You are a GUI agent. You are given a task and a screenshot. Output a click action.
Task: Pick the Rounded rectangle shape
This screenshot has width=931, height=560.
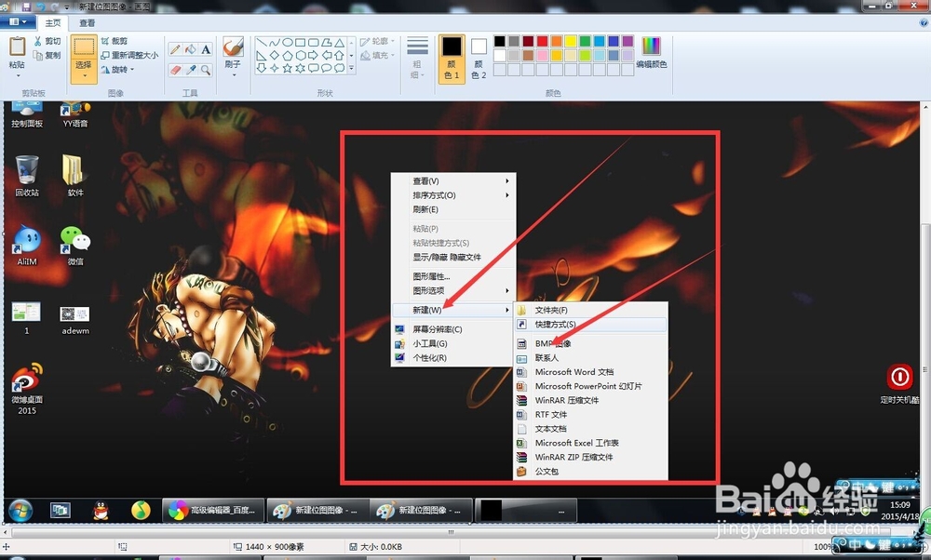[x=314, y=43]
